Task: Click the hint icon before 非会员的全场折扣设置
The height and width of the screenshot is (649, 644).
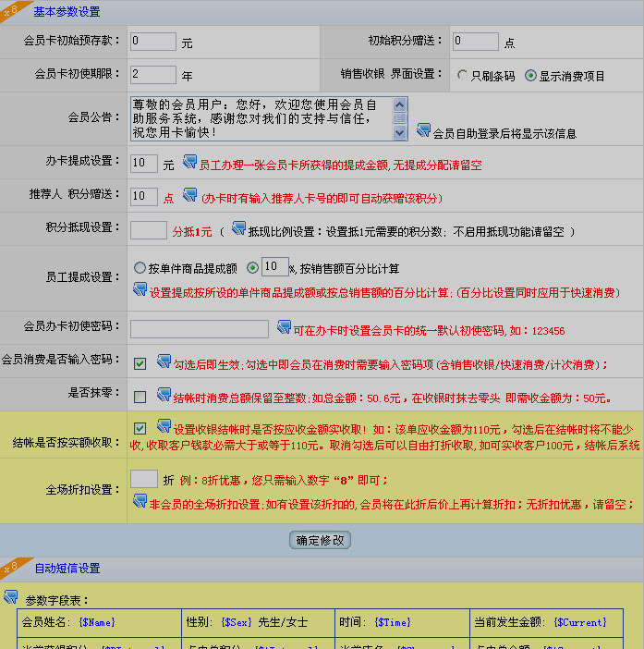Action: coord(140,501)
